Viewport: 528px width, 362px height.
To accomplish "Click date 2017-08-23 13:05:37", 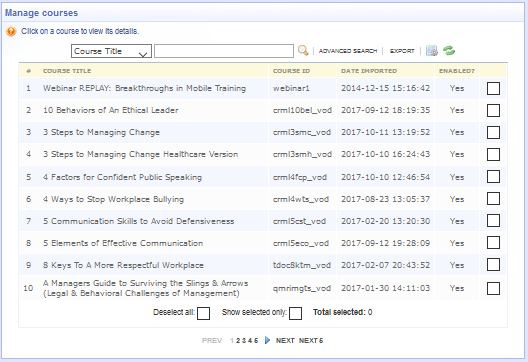I will [x=386, y=199].
